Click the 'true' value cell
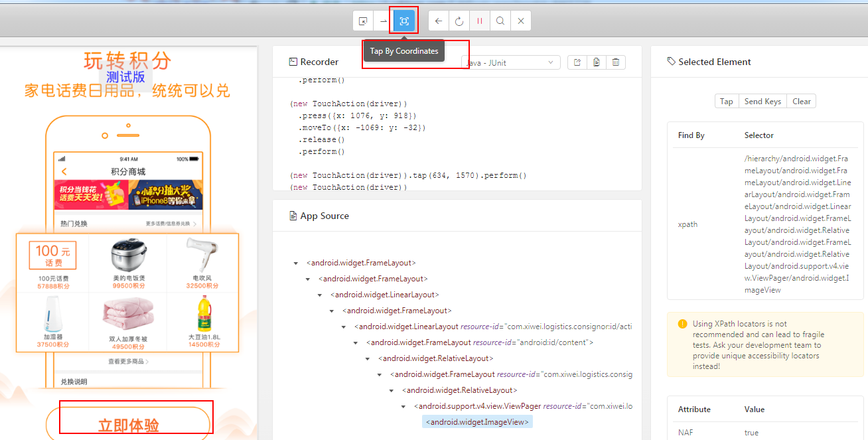Image resolution: width=868 pixels, height=440 pixels. pos(753,433)
